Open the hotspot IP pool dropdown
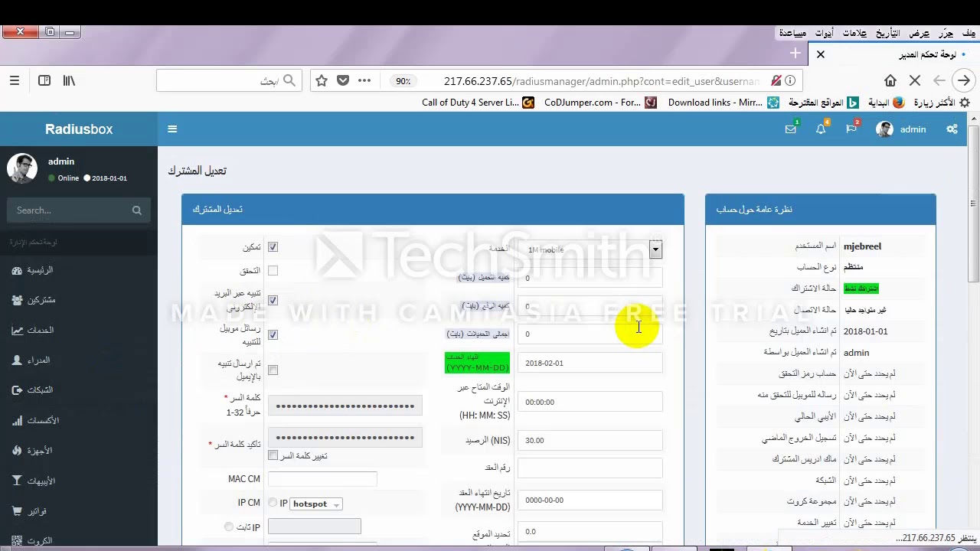Viewport: 980px width, 551px height. click(316, 504)
